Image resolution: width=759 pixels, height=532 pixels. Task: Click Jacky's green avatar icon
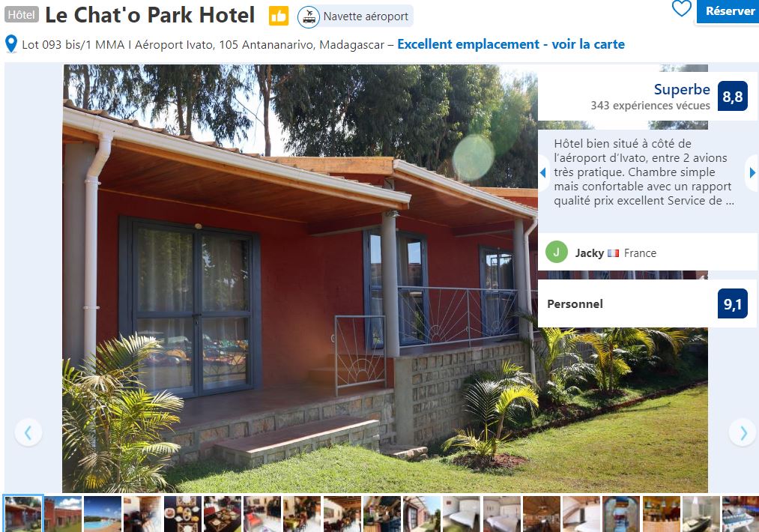point(557,253)
